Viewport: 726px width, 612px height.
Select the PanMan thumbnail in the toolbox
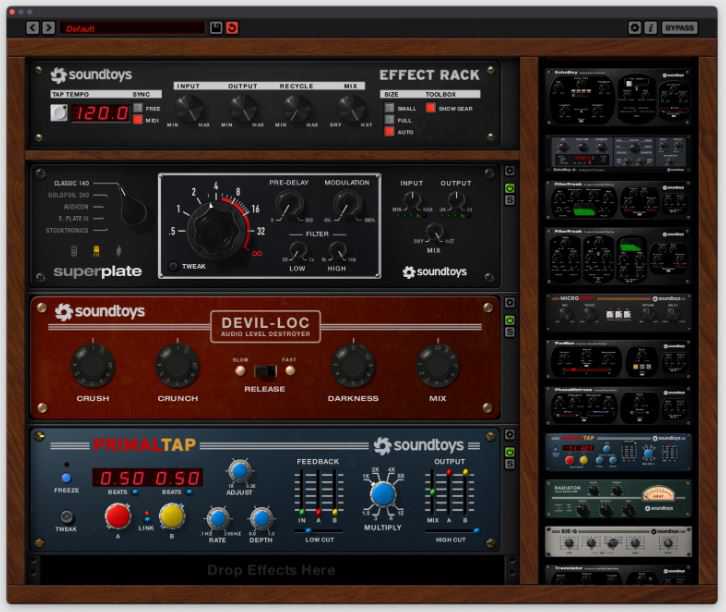[x=618, y=360]
